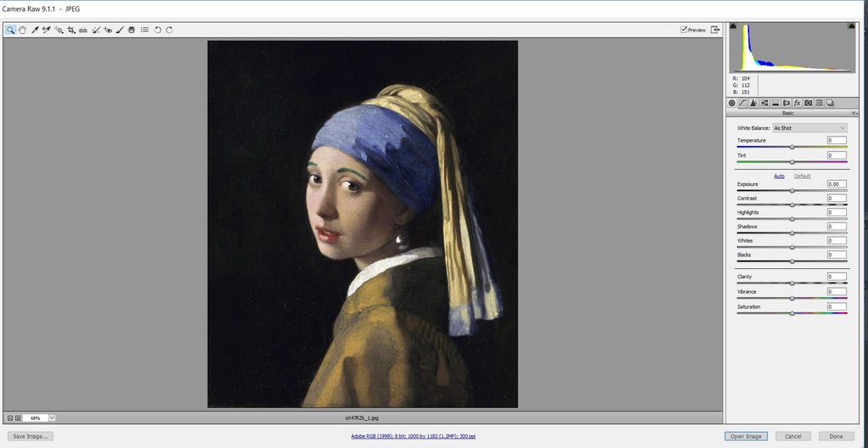Click the Save Image button

[x=31, y=436]
